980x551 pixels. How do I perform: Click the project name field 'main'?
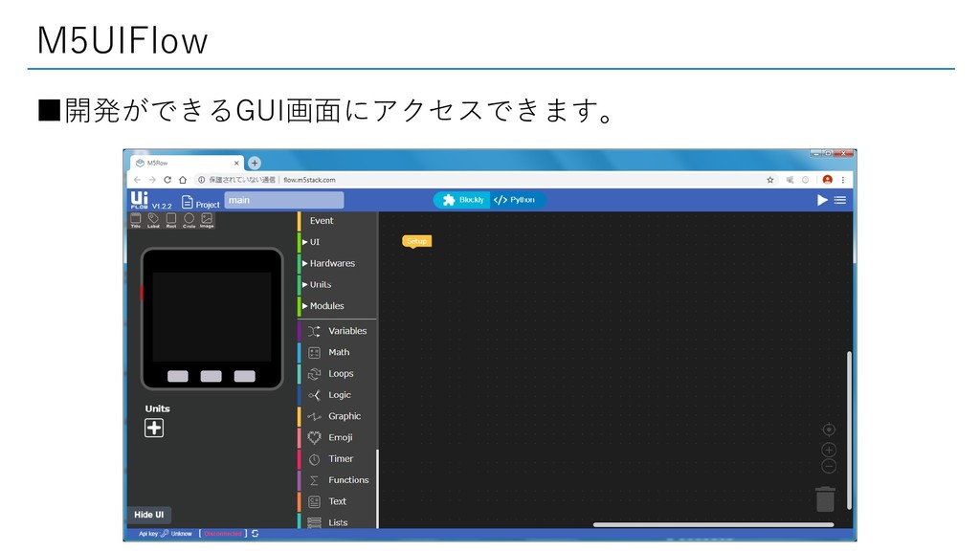[283, 200]
